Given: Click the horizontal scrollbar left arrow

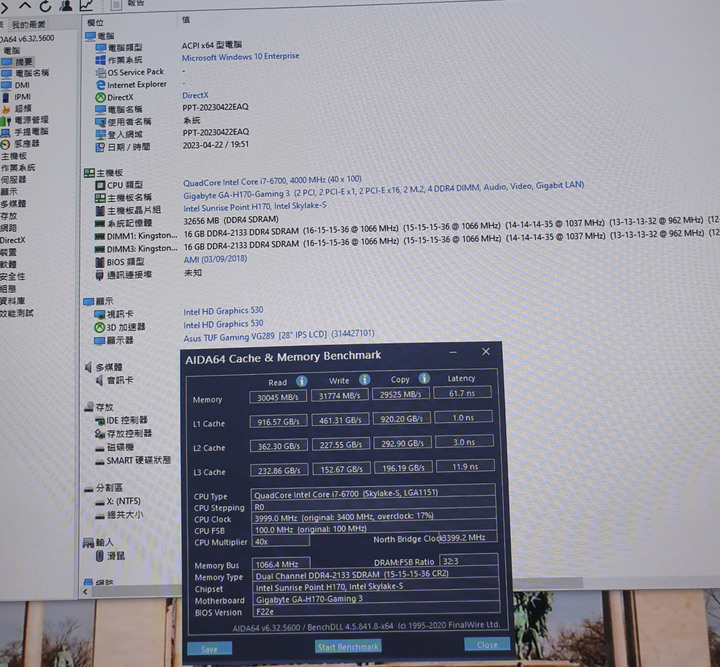Looking at the screenshot, I should coord(85,592).
